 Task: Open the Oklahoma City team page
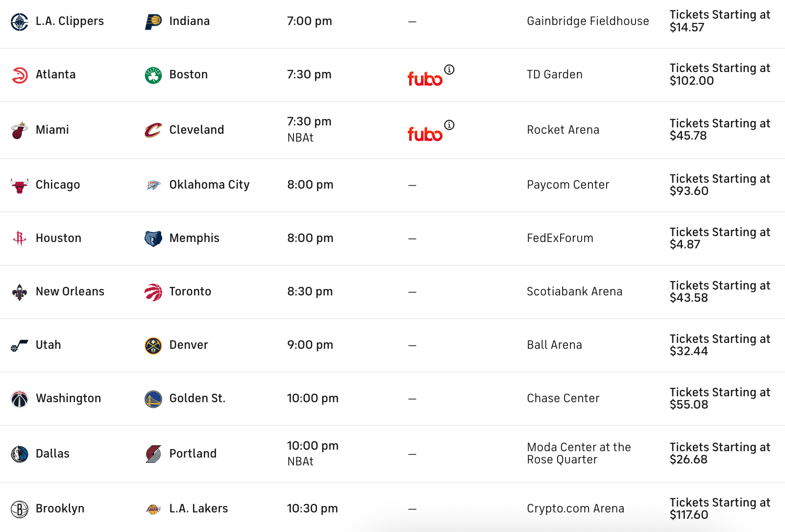point(209,185)
